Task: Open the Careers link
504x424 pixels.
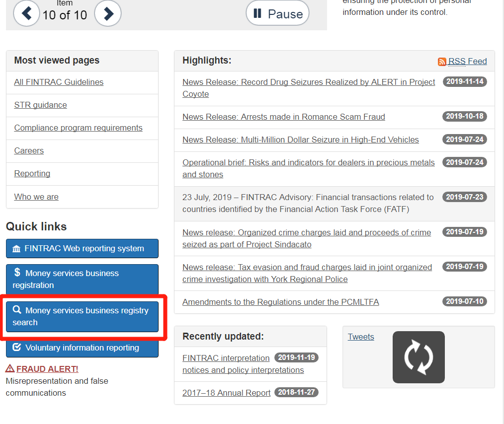Action: pos(29,150)
